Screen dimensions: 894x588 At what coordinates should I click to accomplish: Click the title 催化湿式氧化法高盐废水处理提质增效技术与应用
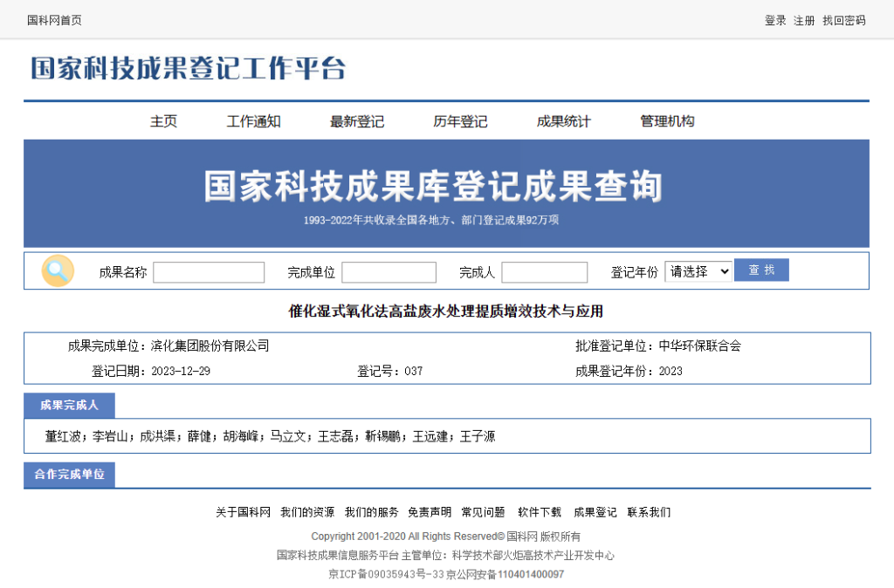[446, 311]
